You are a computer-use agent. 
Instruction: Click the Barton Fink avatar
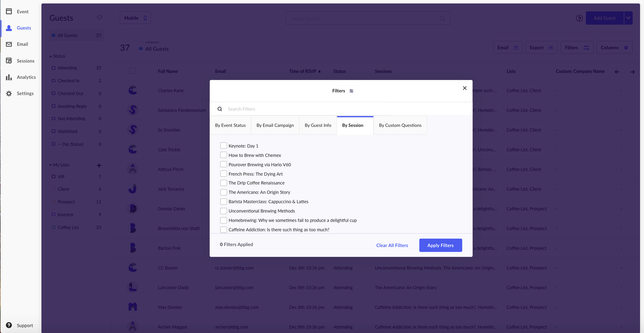click(x=132, y=248)
